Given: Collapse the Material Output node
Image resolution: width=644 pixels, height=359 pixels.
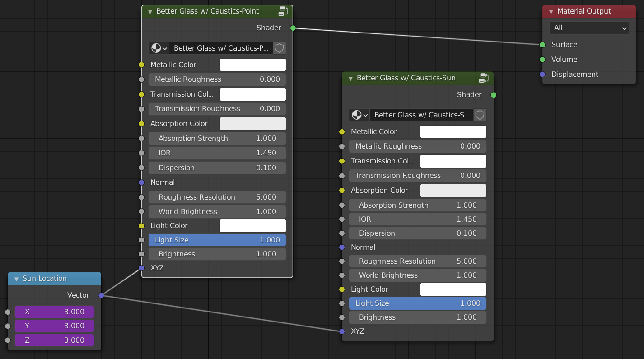Looking at the screenshot, I should click(551, 11).
